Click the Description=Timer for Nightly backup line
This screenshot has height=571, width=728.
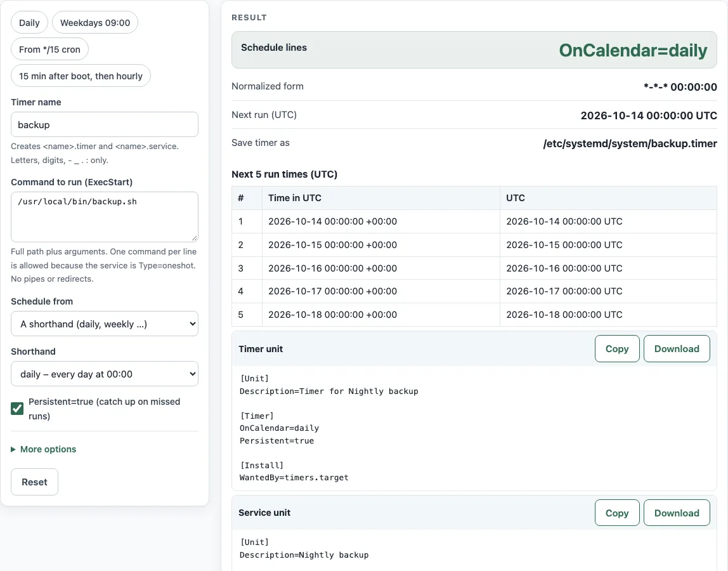(328, 391)
